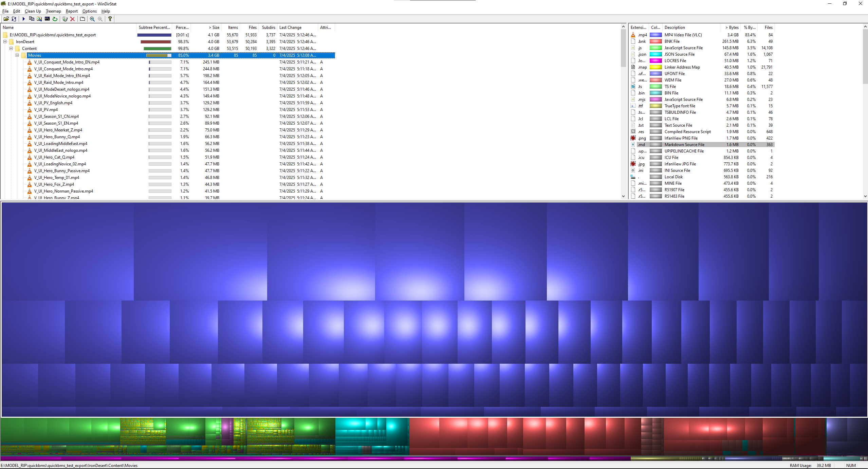Sort by the Subtree Percentage column header

(154, 28)
